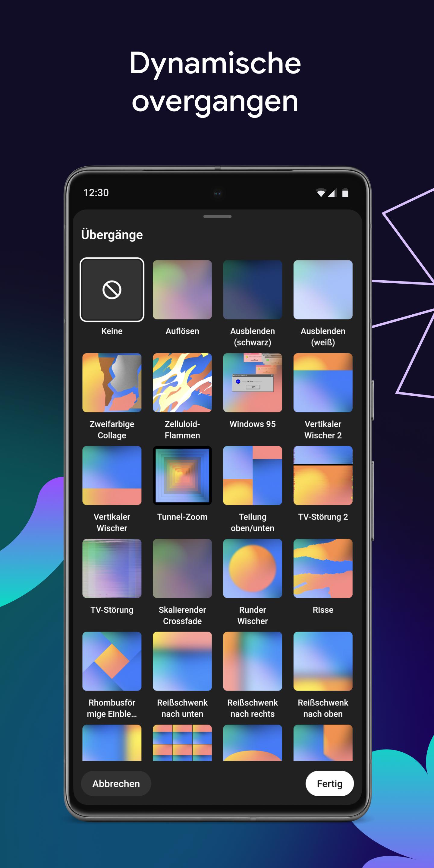Choose the Auflösen transition thumbnail
Viewport: 434px width, 868px height.
point(182,289)
